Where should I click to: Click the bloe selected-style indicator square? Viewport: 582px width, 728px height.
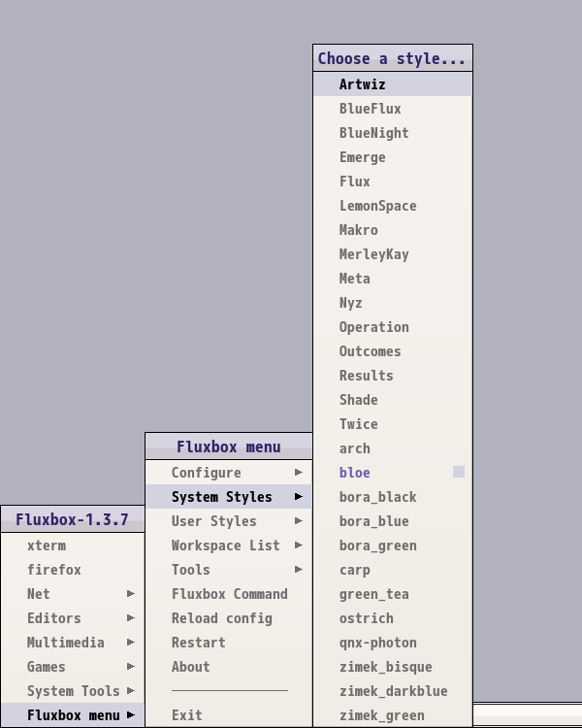click(x=459, y=472)
